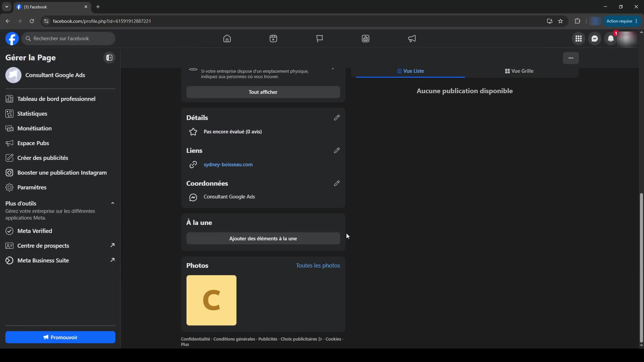This screenshot has width=644, height=362.
Task: Open Espace Pubs in sidebar
Action: tap(60, 143)
